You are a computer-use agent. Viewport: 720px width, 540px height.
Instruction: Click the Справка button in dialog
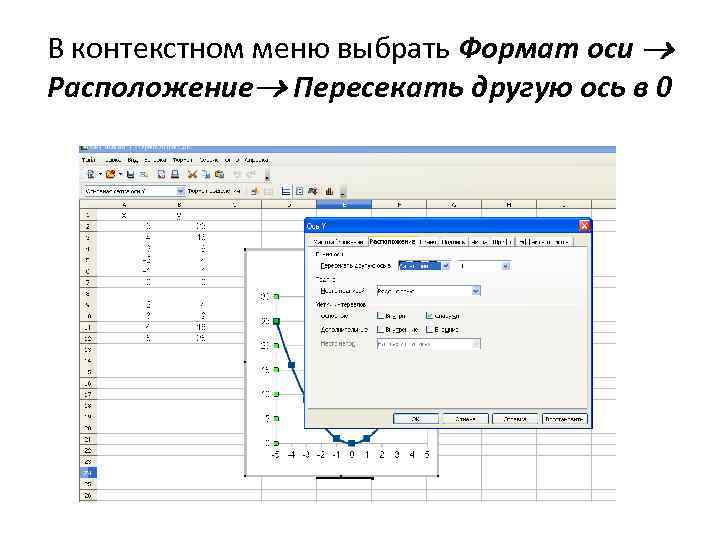515,419
